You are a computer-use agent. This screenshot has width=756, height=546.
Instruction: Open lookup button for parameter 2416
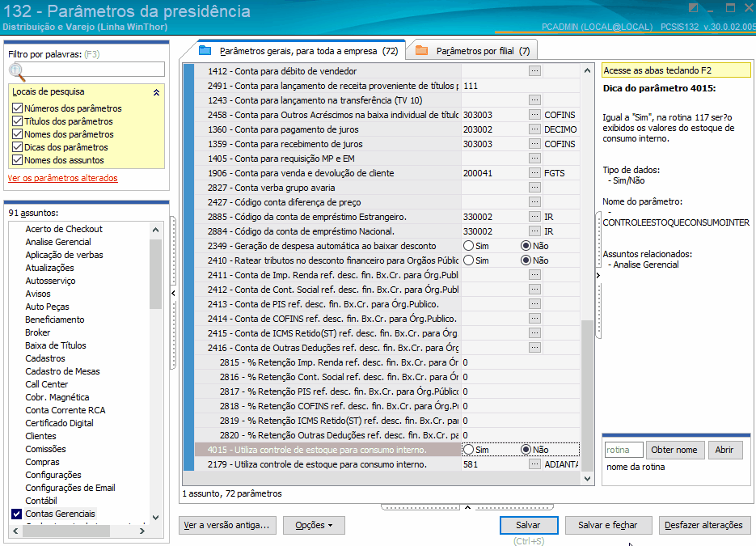click(534, 347)
